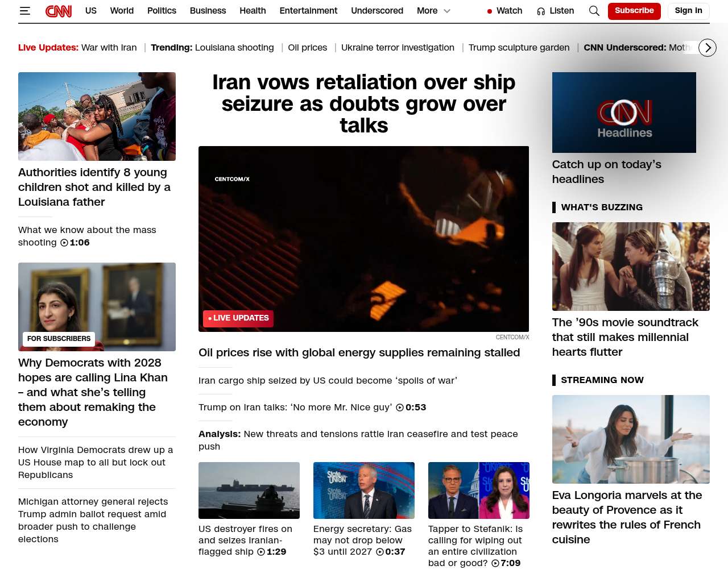728x582 pixels.
Task: Click the red live Watch dot
Action: tap(490, 11)
